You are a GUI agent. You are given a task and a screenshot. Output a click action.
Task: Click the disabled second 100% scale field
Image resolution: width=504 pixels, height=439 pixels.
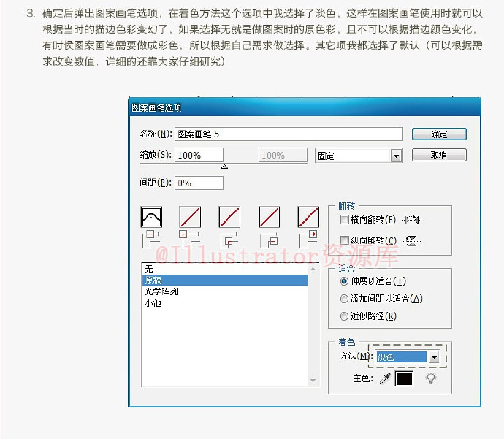283,156
